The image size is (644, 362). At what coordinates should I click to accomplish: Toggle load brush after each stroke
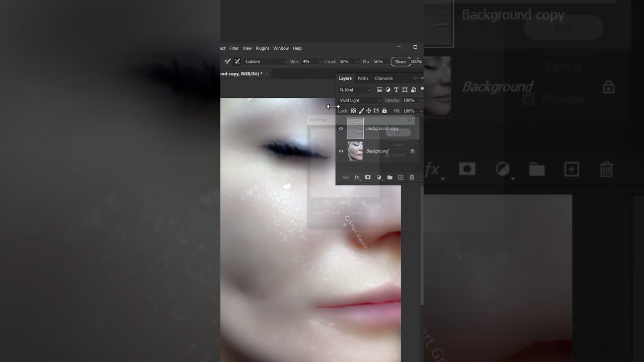click(227, 61)
